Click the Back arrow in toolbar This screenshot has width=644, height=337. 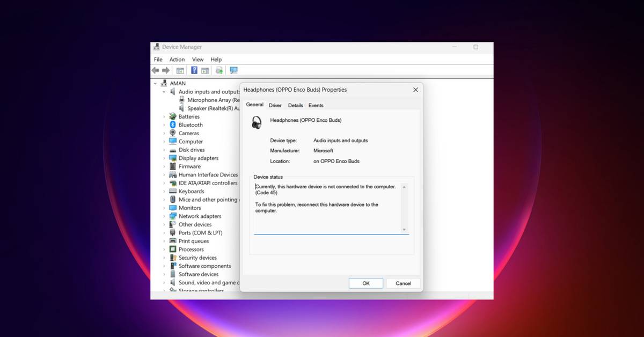155,70
